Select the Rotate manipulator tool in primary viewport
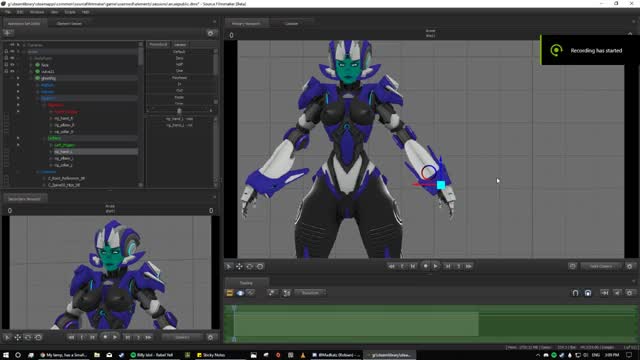This screenshot has width=640, height=360. point(249,267)
